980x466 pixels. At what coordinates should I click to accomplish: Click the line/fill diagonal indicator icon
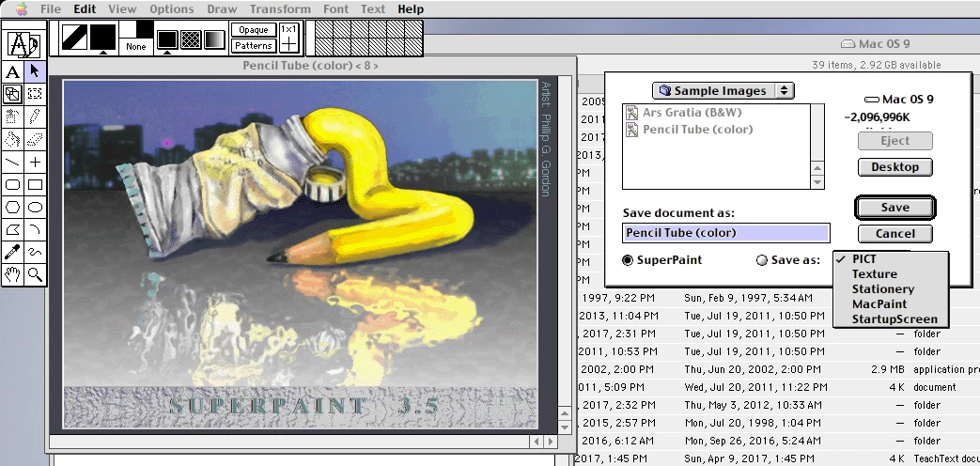tap(74, 38)
